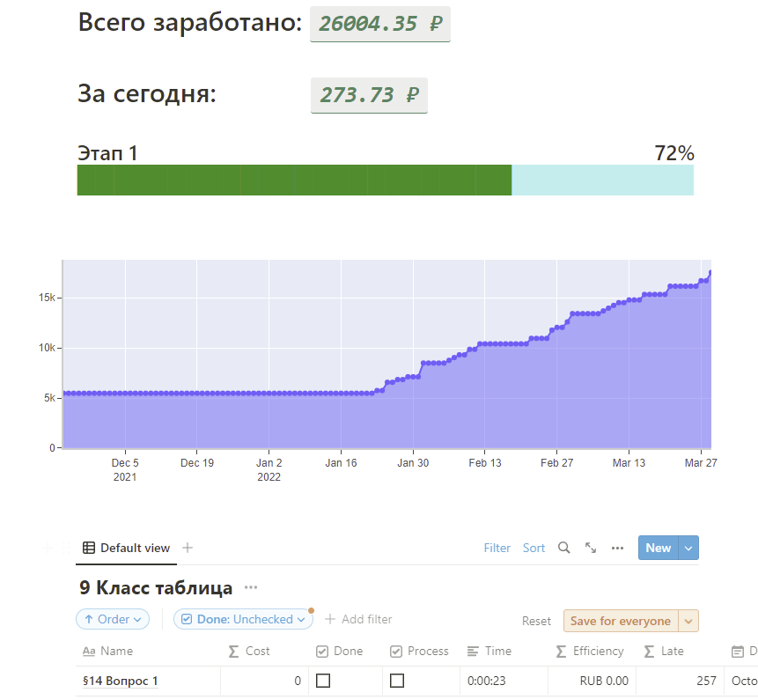Open the database three-dot options menu

click(x=617, y=548)
